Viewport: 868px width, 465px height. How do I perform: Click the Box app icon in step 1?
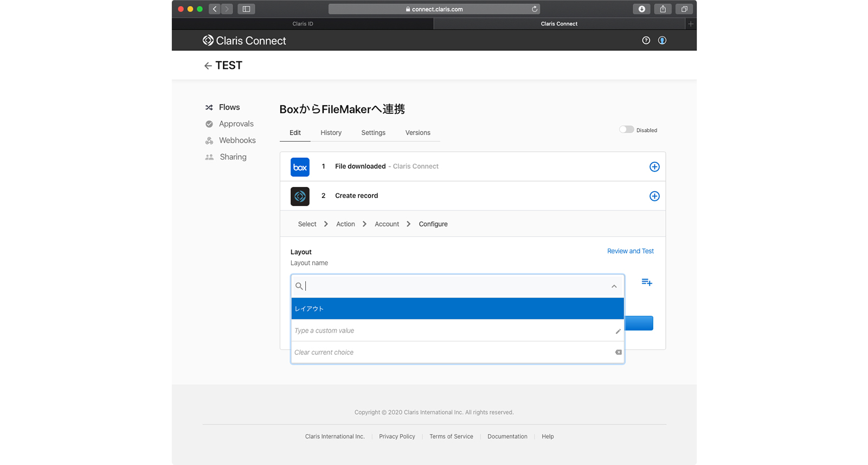tap(300, 167)
